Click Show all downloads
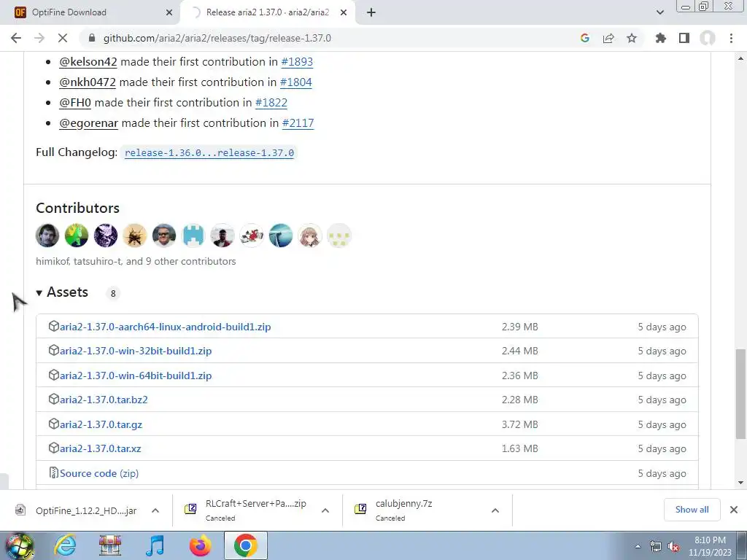 click(692, 510)
